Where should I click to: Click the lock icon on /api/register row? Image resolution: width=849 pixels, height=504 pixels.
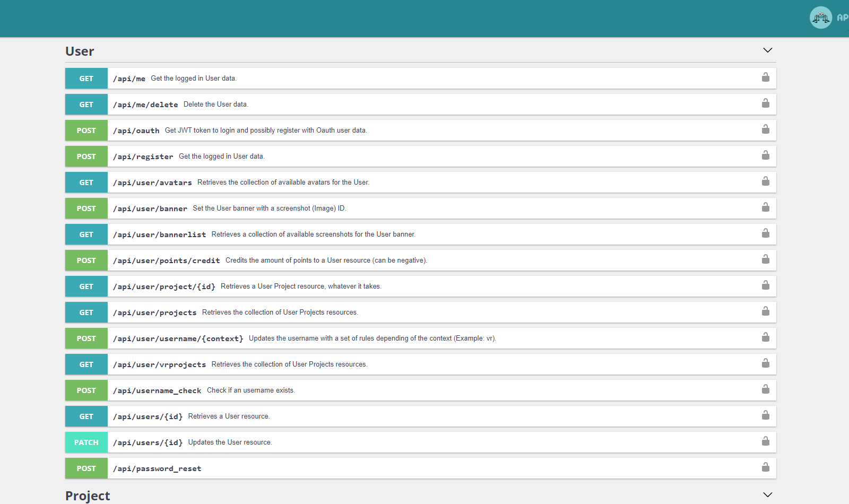pos(765,155)
